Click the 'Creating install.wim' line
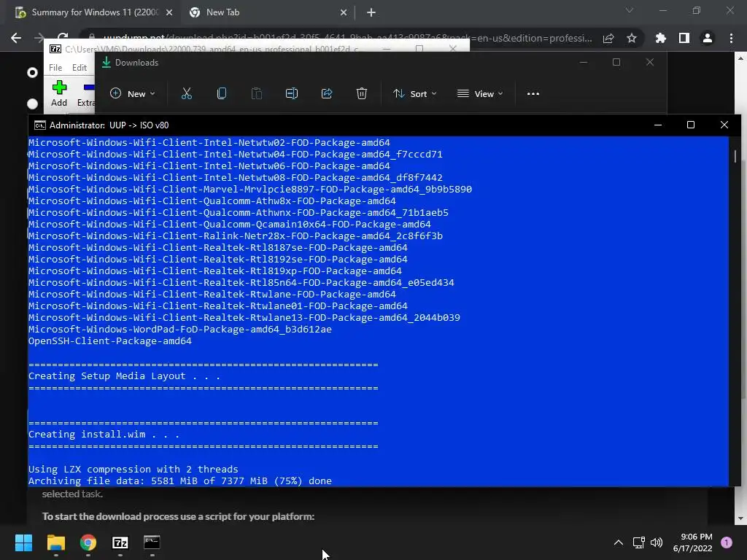 (104, 435)
